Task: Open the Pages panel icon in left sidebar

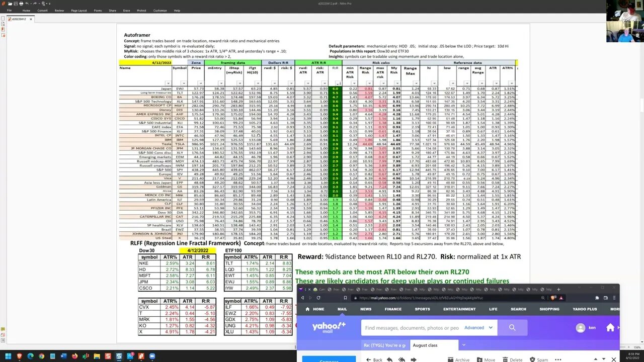Action: [x=3, y=18]
